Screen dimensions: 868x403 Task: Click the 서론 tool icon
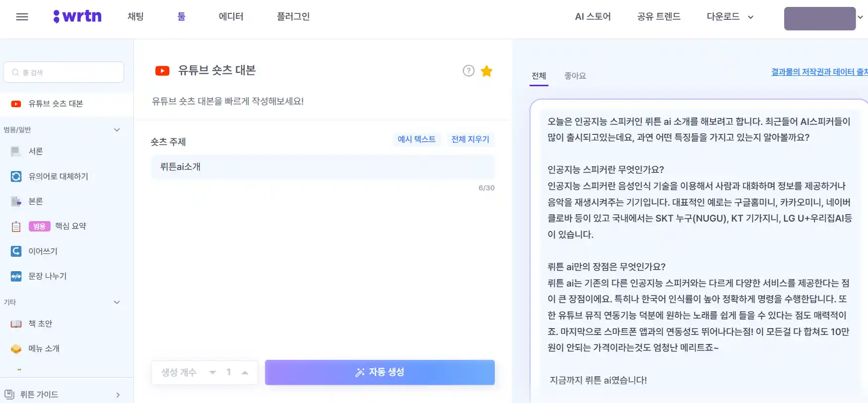tap(16, 151)
